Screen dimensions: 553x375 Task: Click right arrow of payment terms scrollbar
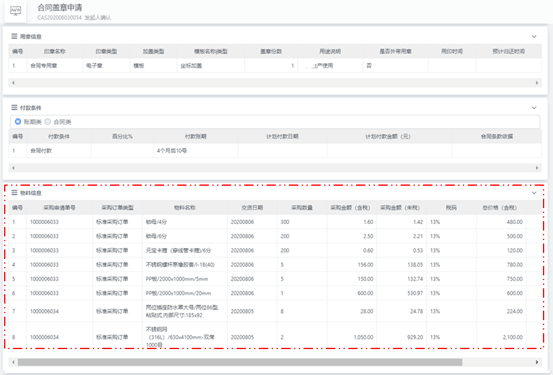tap(537, 168)
